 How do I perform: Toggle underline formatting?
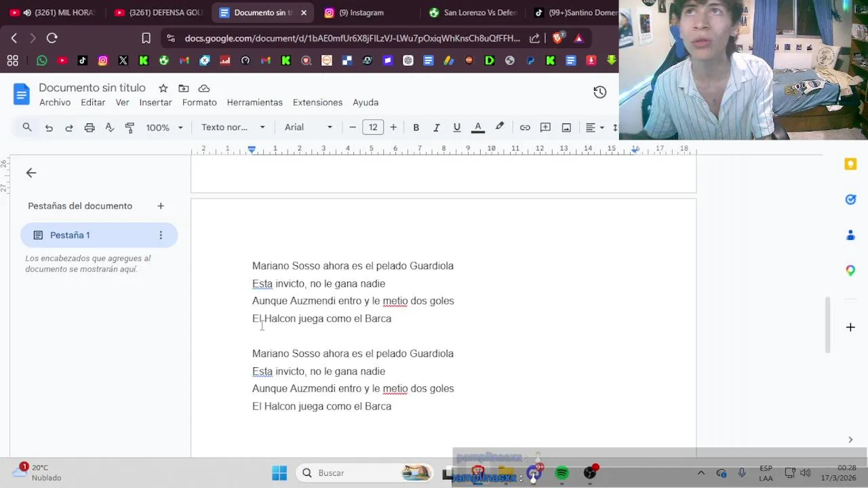(457, 127)
